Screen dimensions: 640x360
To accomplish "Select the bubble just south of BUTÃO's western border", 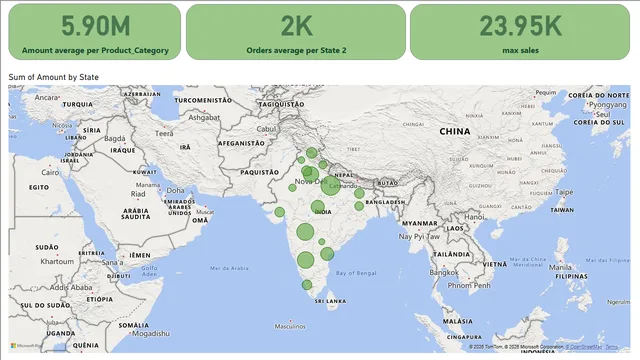I will click(359, 193).
